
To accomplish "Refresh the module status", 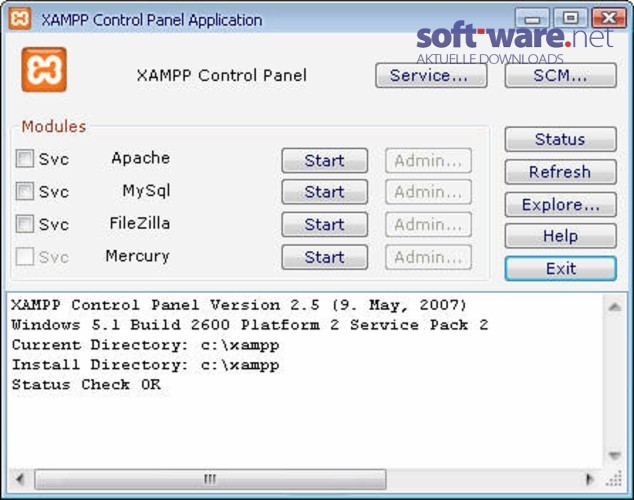I will point(561,172).
